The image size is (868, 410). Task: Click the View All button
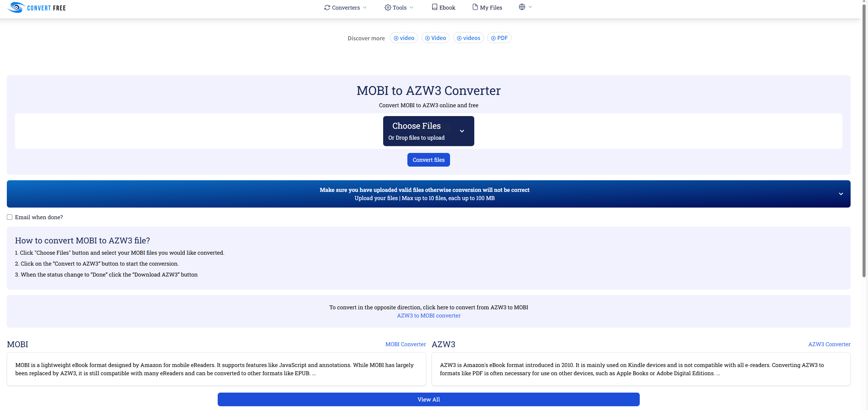[x=429, y=399]
